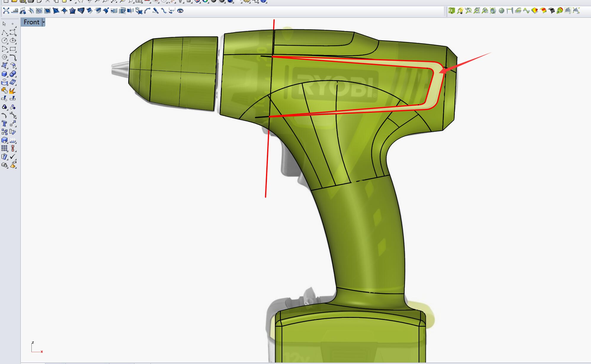
Task: Click the Rectangle tool icon
Action: pos(13,49)
